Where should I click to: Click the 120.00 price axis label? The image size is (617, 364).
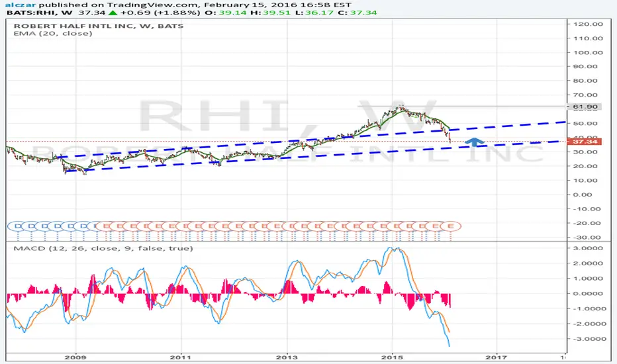tap(588, 24)
